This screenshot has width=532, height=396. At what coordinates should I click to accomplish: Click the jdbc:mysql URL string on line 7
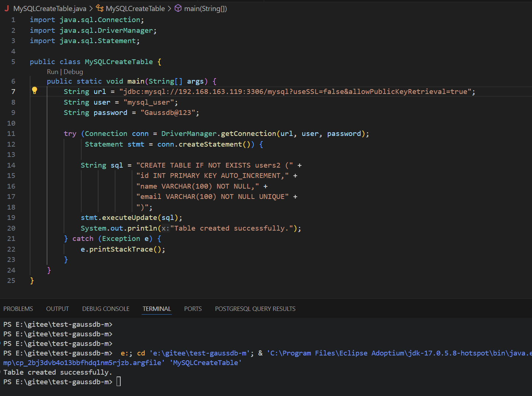(295, 91)
